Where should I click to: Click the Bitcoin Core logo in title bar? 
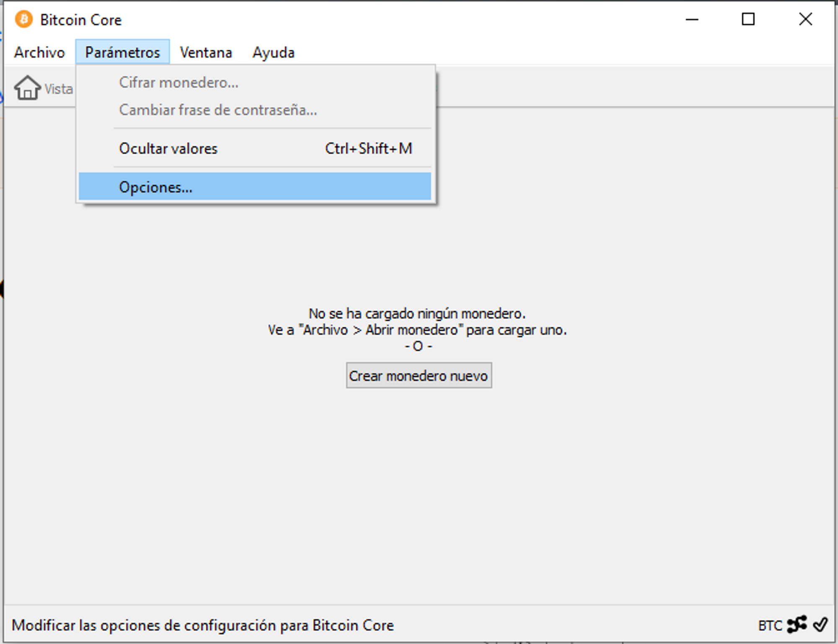[24, 20]
